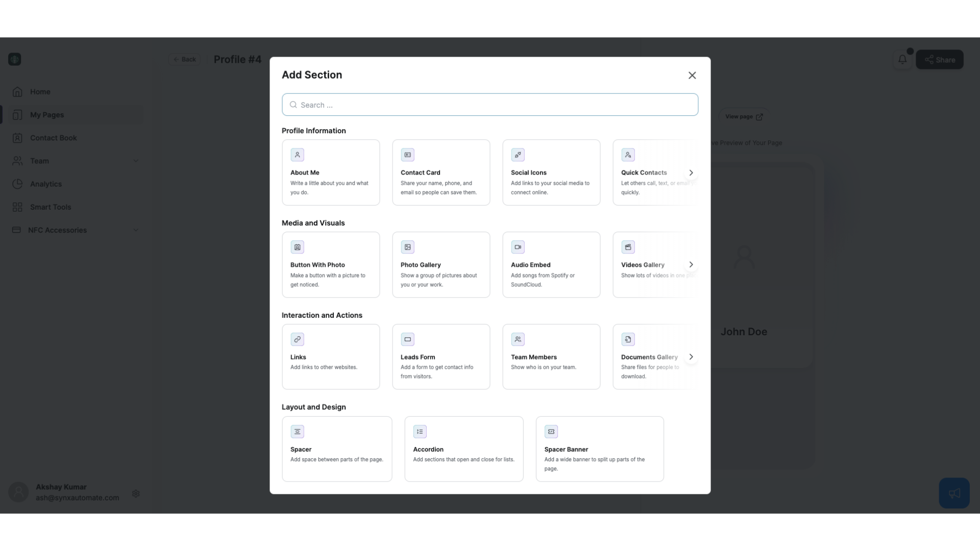Click the Search input field

tap(490, 104)
